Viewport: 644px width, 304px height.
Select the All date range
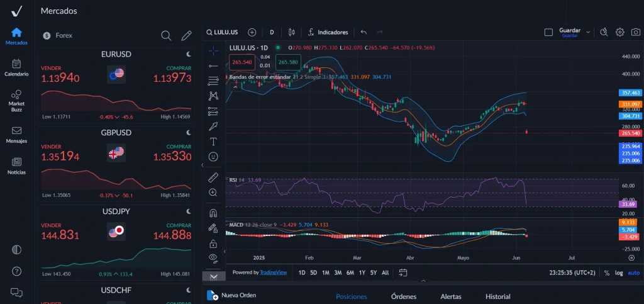click(x=386, y=273)
